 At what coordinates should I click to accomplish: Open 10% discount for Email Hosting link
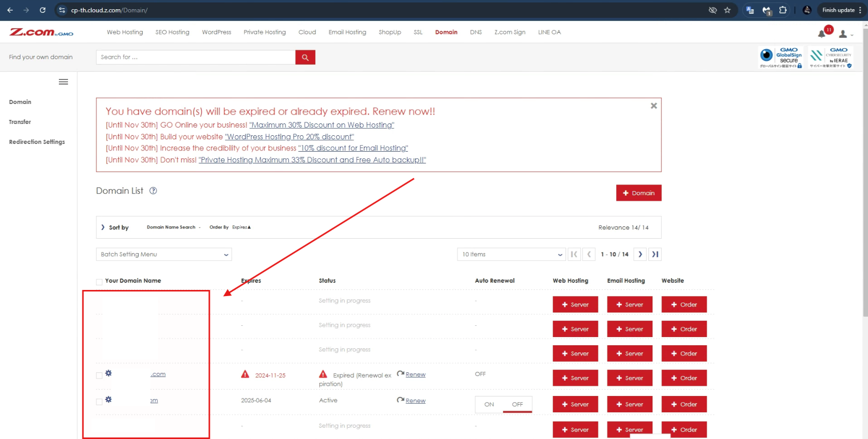click(x=353, y=148)
